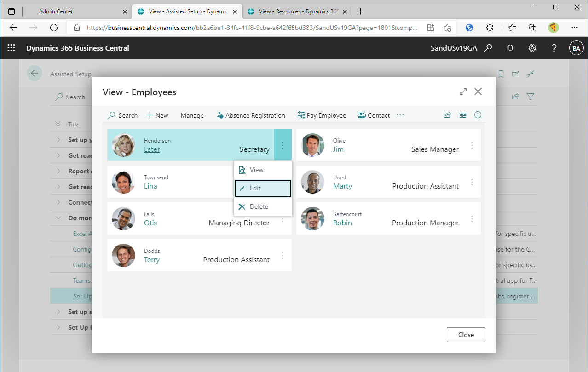Viewport: 588px width, 372px height.
Task: Click the Close button
Action: pyautogui.click(x=466, y=335)
